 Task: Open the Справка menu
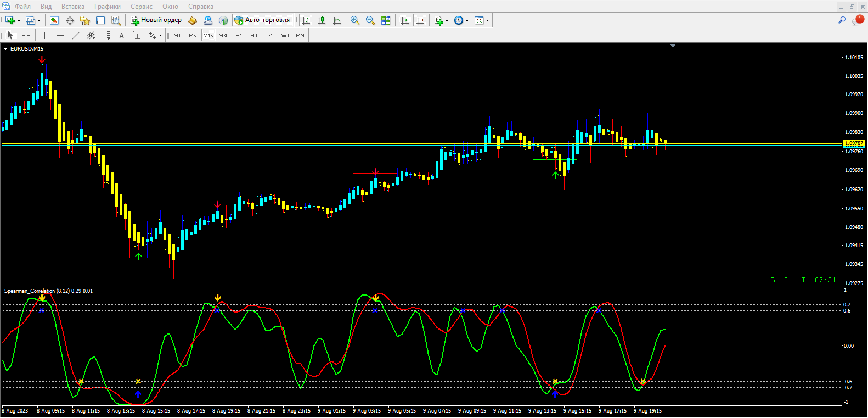pos(201,7)
